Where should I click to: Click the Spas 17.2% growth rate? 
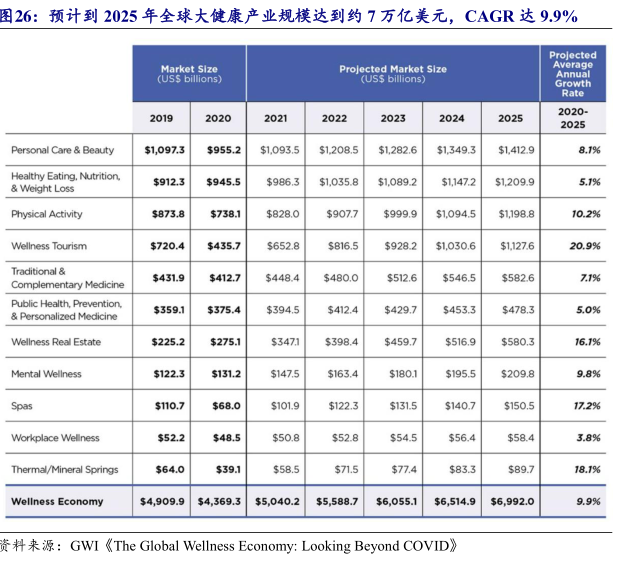click(x=585, y=406)
